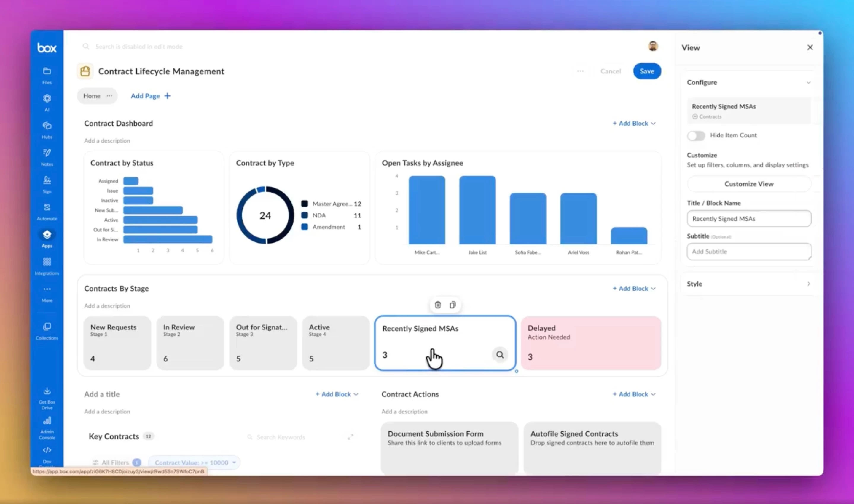Select the Out for Signature stage card
Screen dimensions: 854x504
pos(263,343)
